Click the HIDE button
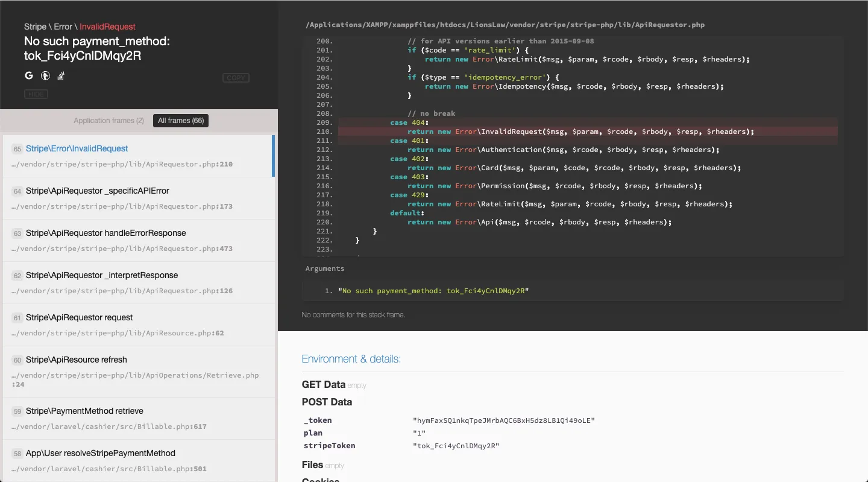The height and width of the screenshot is (482, 868). point(36,94)
